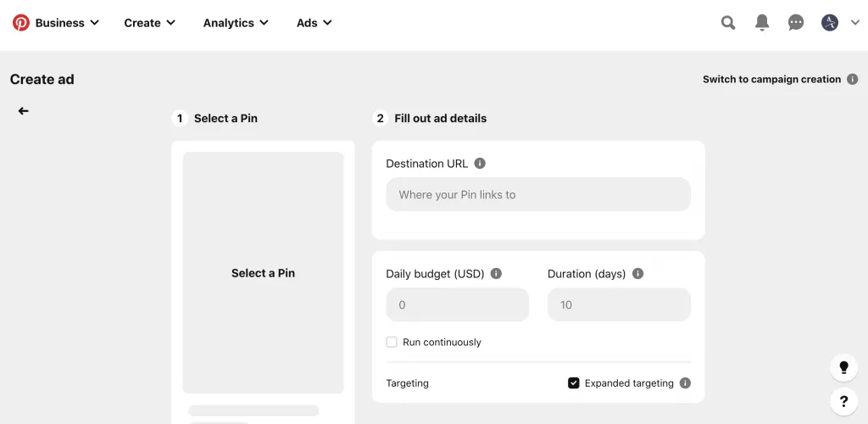The height and width of the screenshot is (424, 868).
Task: Click the profile avatar icon
Action: (x=830, y=23)
